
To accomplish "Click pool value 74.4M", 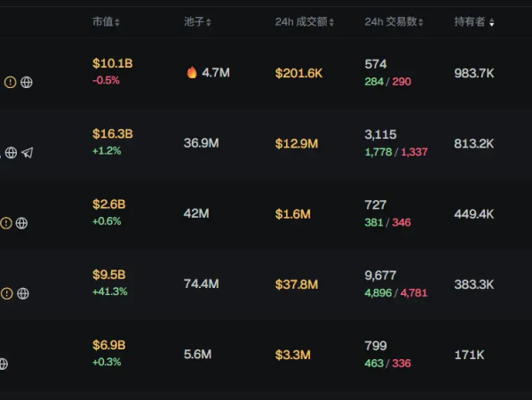I will click(202, 284).
